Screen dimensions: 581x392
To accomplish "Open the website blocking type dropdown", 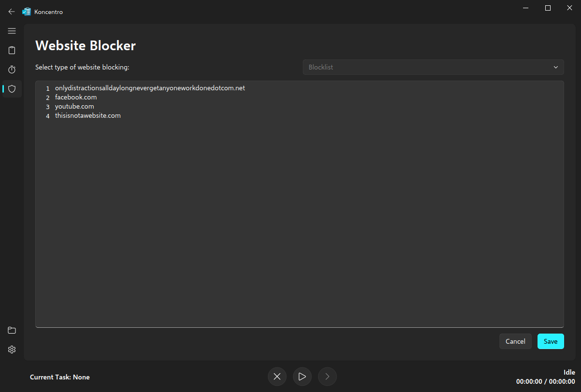I will 433,67.
